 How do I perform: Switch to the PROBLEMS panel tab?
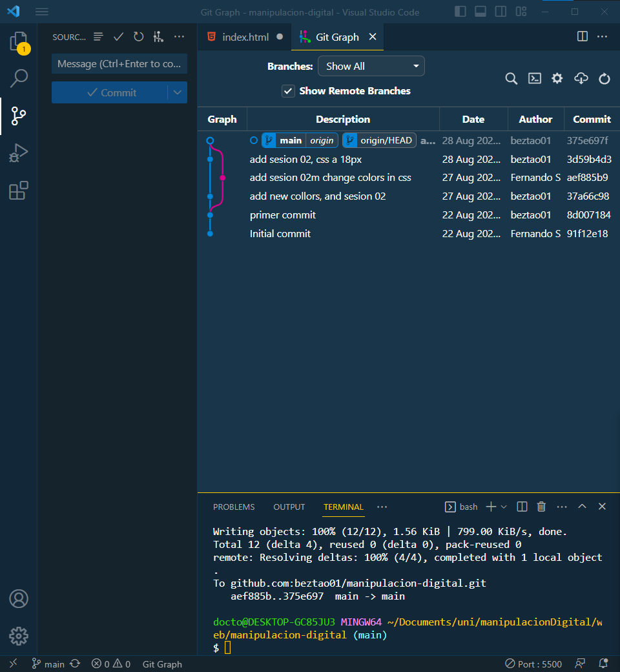[x=234, y=507]
